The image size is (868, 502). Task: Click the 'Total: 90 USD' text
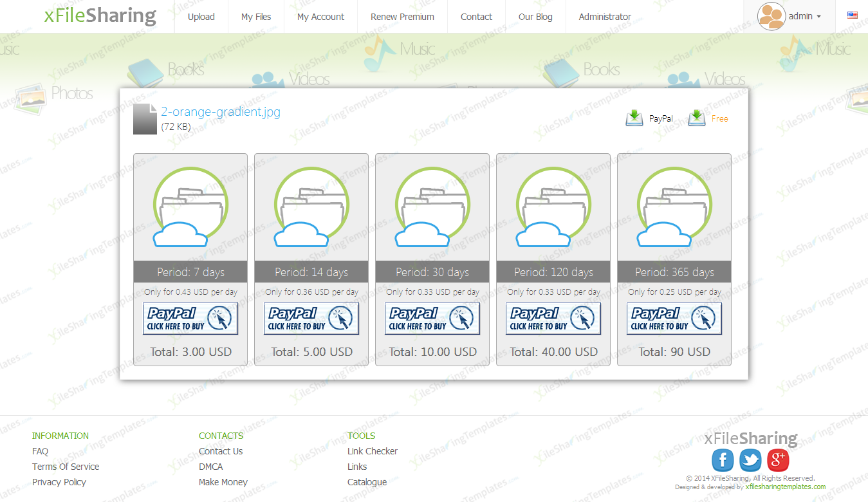(674, 352)
